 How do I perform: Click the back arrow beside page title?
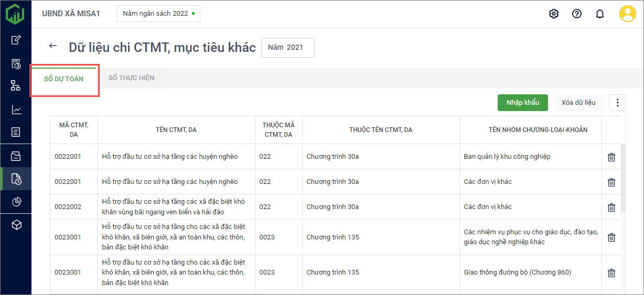[x=52, y=46]
